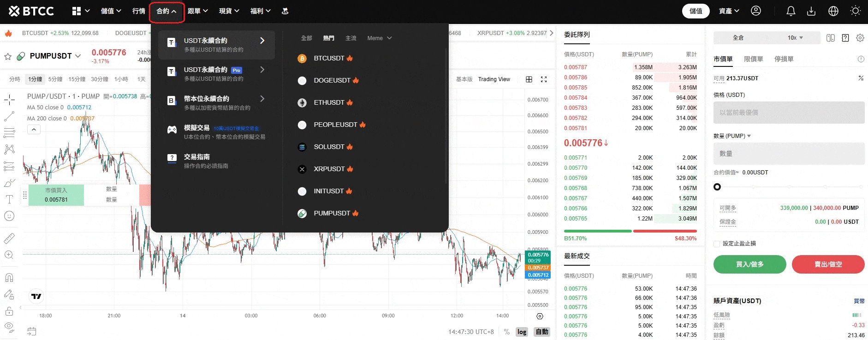Image resolution: width=868 pixels, height=340 pixels.
Task: Open the apps grid menu icon
Action: (77, 11)
